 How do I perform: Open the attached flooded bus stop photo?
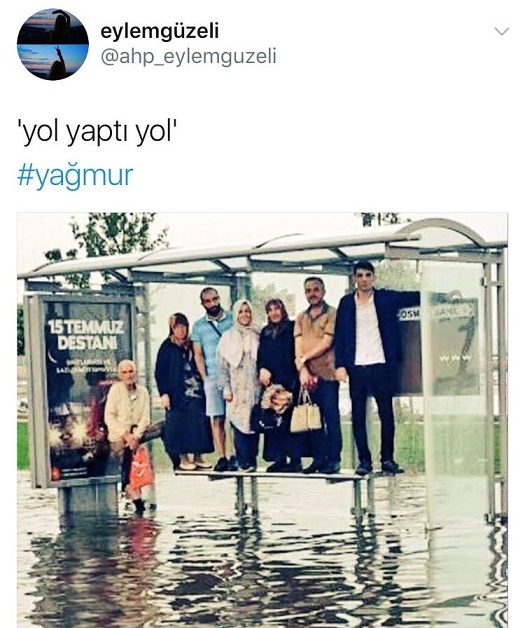pos(262,420)
